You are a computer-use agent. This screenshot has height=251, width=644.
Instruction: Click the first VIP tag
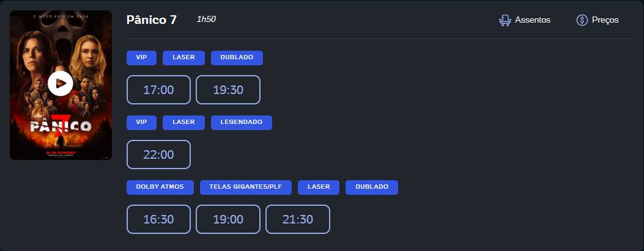pyautogui.click(x=141, y=57)
